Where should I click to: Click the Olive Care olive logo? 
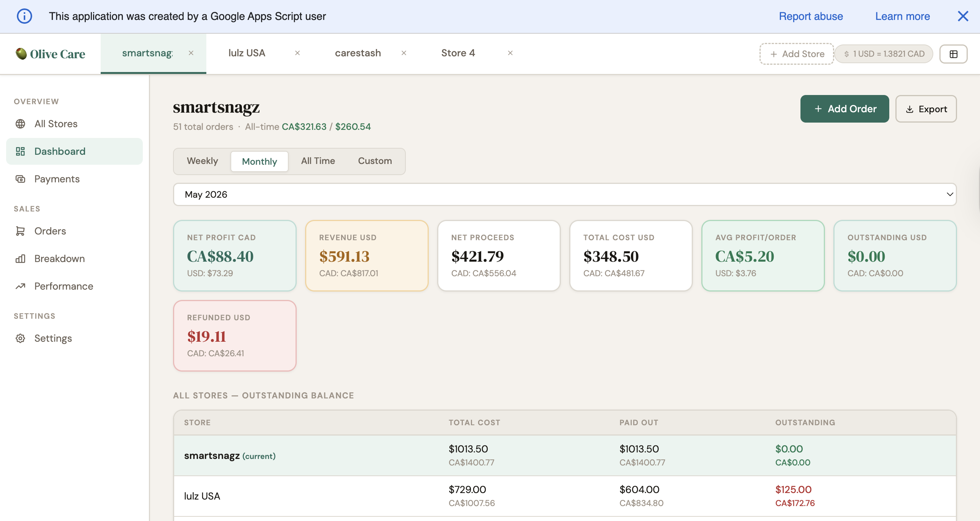(21, 54)
